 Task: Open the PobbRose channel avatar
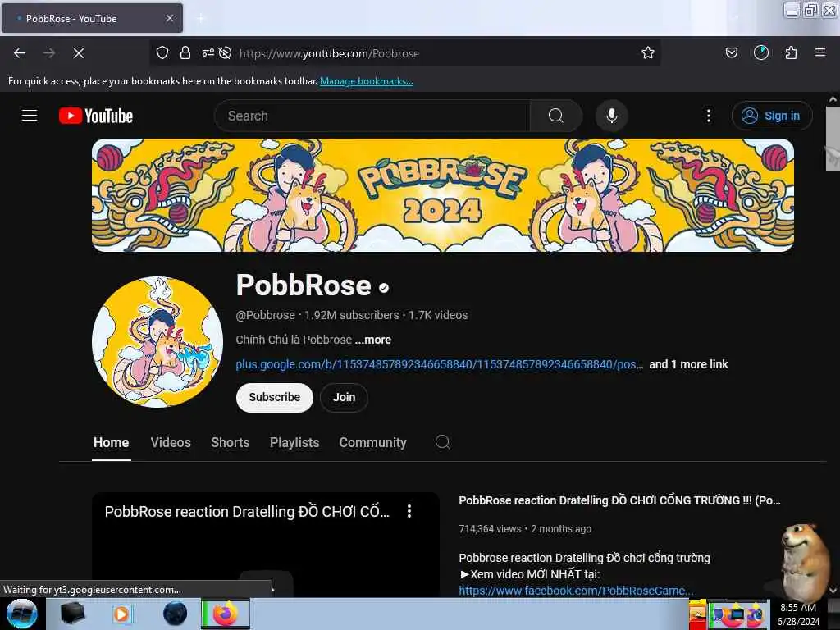(x=157, y=342)
